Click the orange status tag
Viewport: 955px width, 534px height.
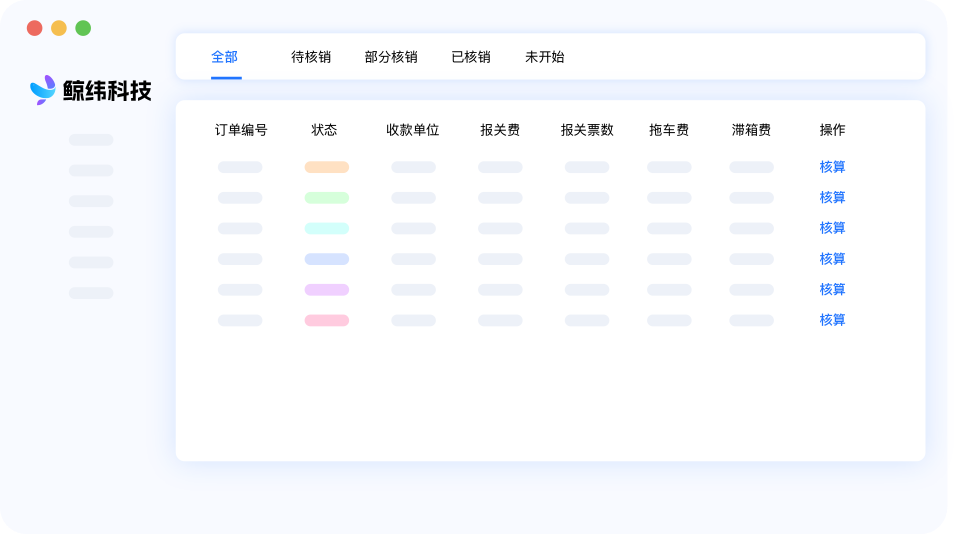click(x=326, y=167)
